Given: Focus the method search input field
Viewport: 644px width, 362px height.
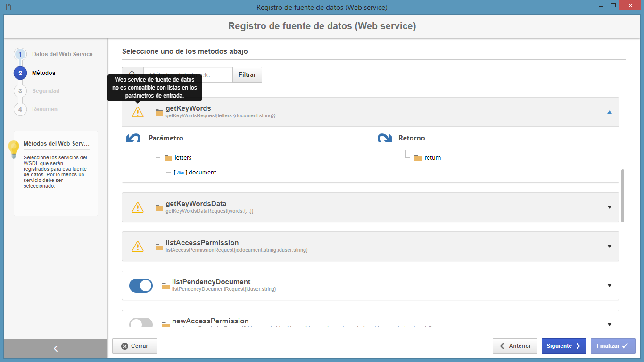Looking at the screenshot, I should point(188,75).
